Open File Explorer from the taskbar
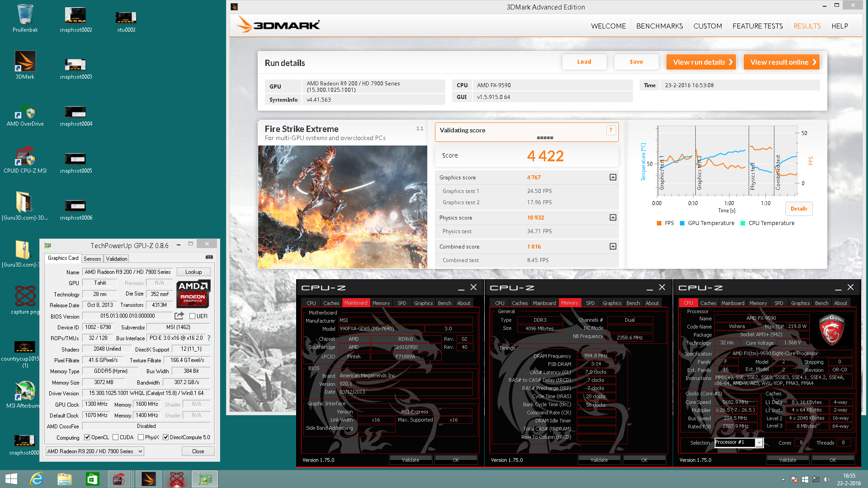This screenshot has height=488, width=868. [x=65, y=479]
